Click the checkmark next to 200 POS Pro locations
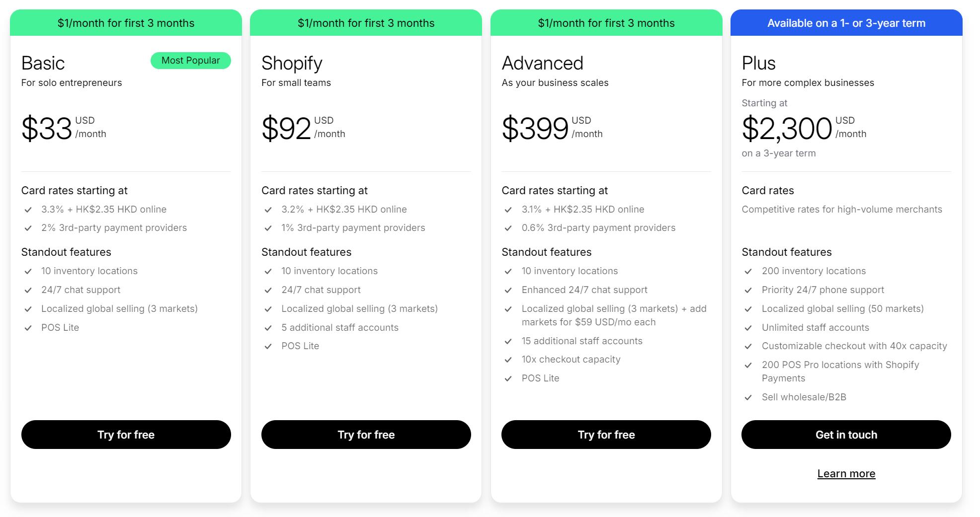Viewport: 980px width, 517px height. point(748,365)
